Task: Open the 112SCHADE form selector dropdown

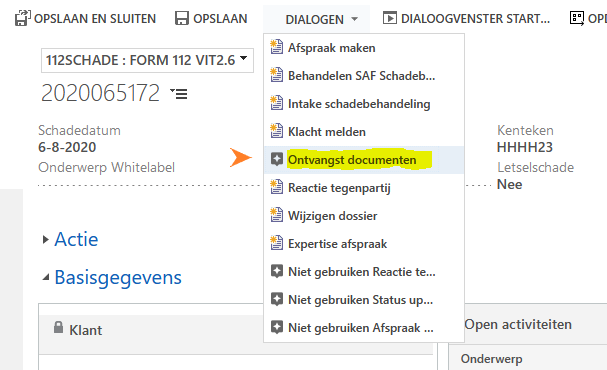Action: click(x=147, y=60)
